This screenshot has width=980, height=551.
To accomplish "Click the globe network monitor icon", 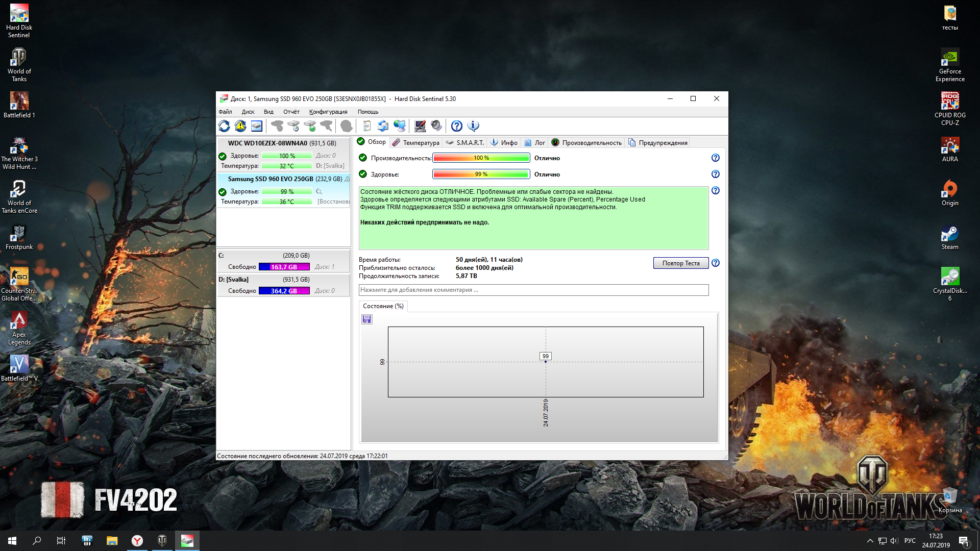I will click(x=400, y=126).
